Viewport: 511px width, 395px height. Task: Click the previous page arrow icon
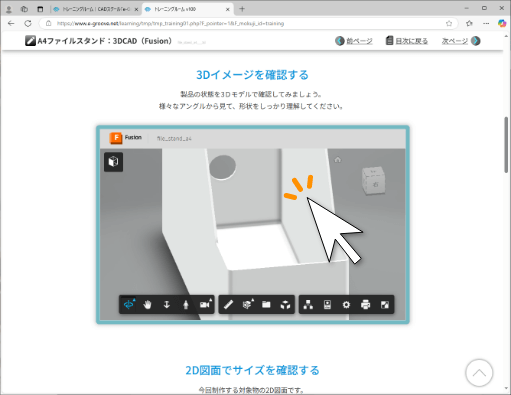[x=340, y=41]
